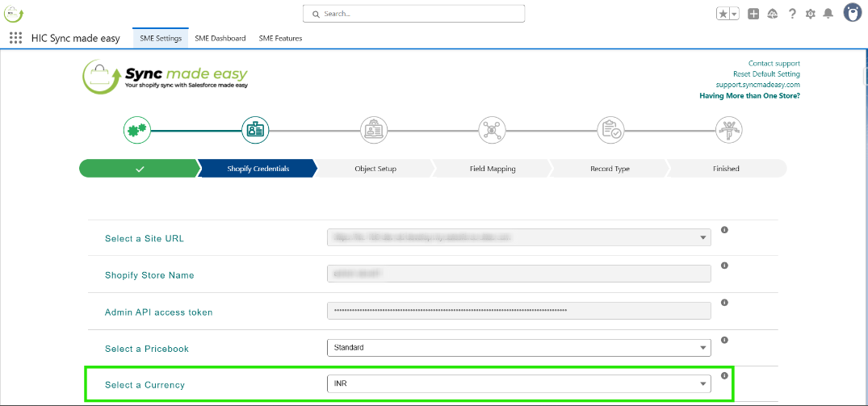Open the App Launcher grid icon
Viewport: 868px width, 406px height.
pyautogui.click(x=15, y=38)
